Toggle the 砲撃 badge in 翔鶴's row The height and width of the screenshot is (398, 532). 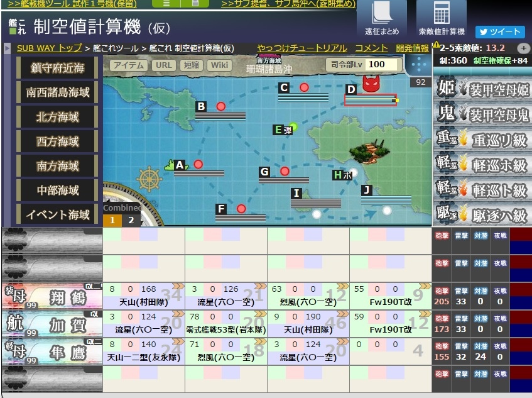(x=442, y=290)
